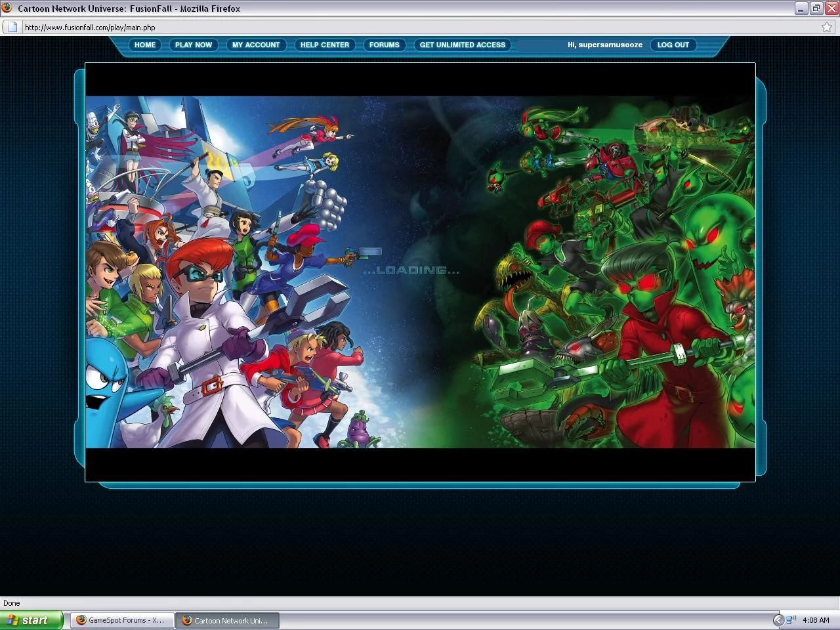
Task: Click the Done status bar text
Action: tap(12, 603)
